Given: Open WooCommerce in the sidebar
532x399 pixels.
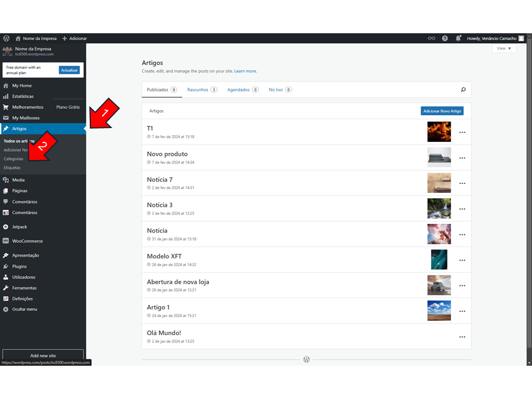Looking at the screenshot, I should (x=27, y=241).
